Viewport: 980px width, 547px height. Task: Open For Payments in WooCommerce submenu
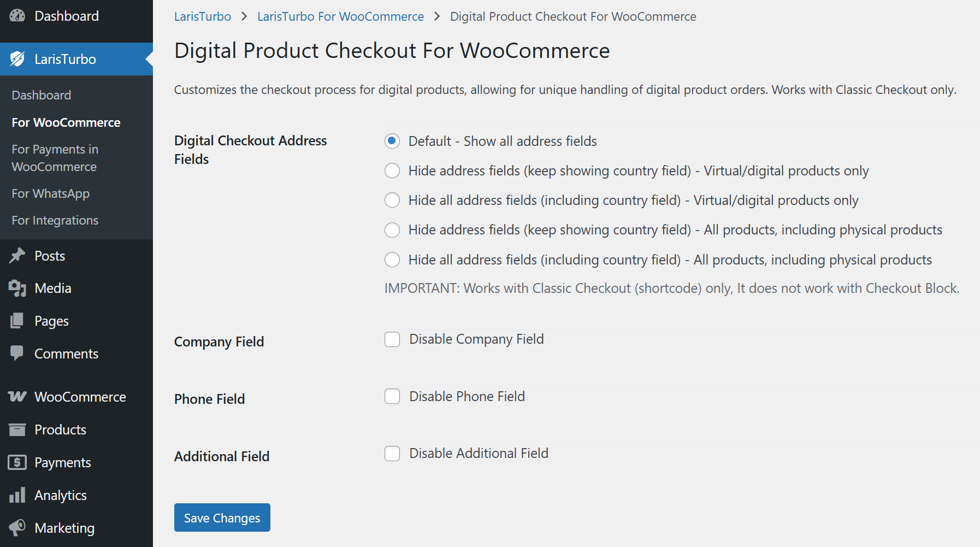(x=55, y=158)
